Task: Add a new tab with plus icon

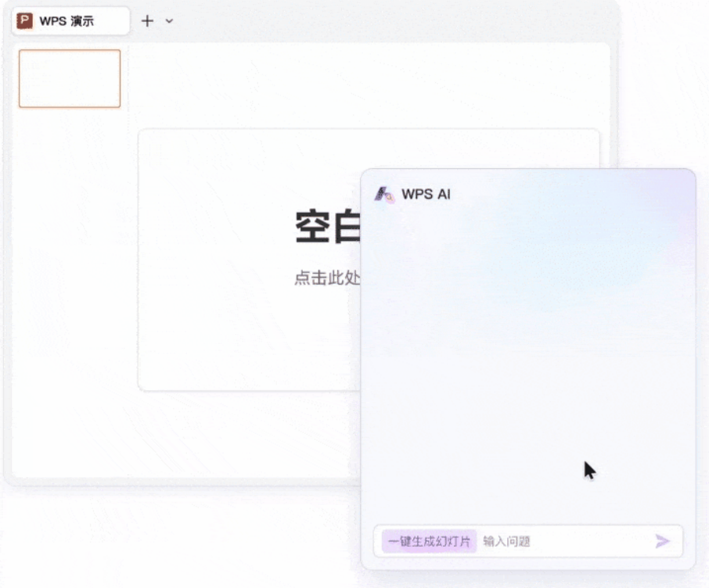Action: point(147,21)
